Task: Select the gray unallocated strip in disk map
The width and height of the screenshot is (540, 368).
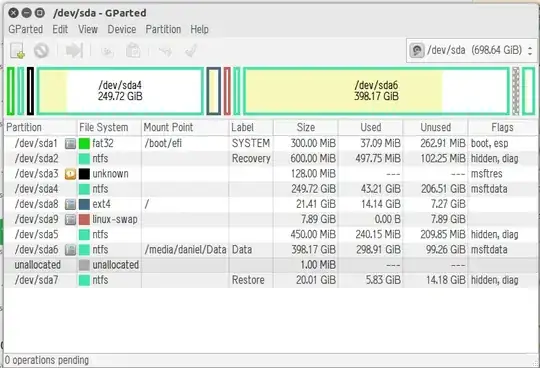Action: (516, 91)
